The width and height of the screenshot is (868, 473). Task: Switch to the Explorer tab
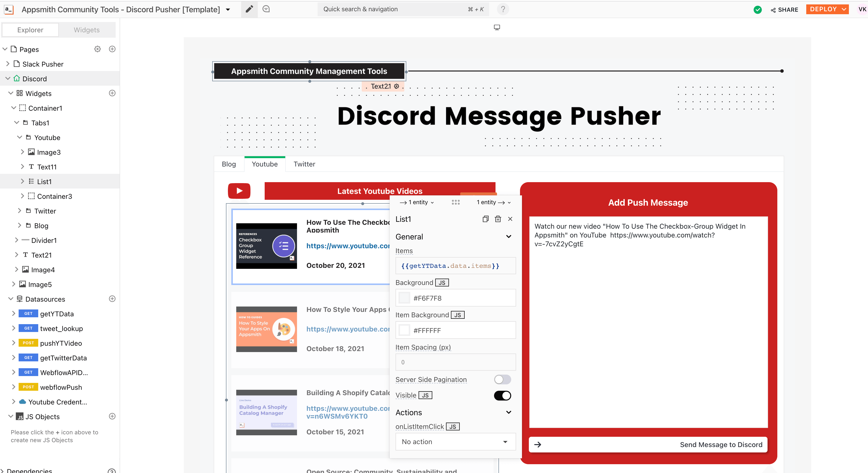[x=30, y=30]
